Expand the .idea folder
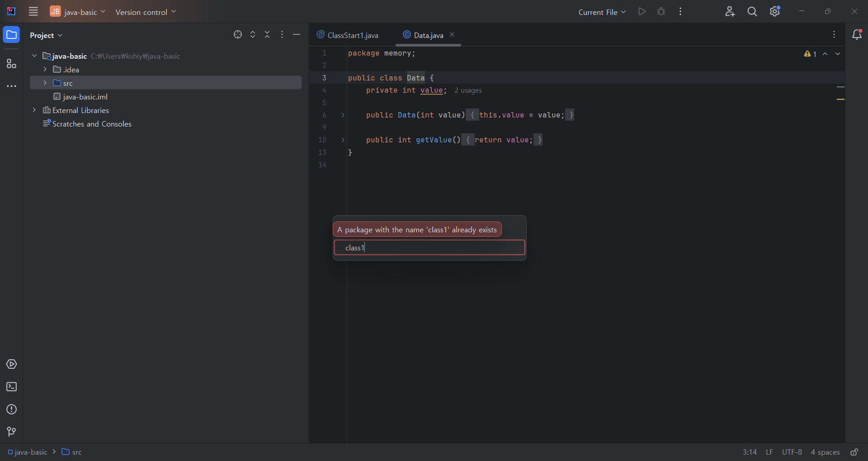868x461 pixels. (45, 69)
